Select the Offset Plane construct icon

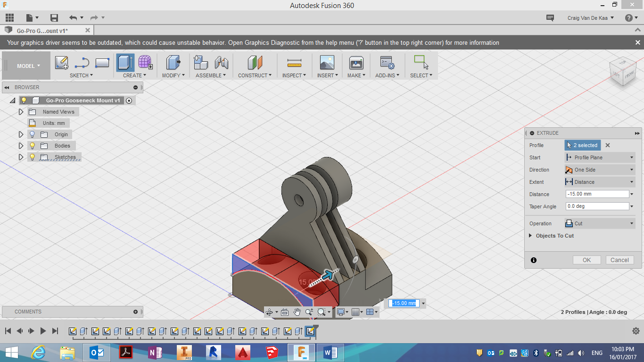point(255,63)
